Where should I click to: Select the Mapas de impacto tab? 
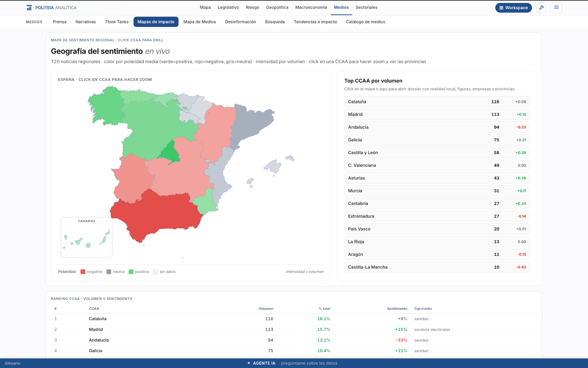156,22
